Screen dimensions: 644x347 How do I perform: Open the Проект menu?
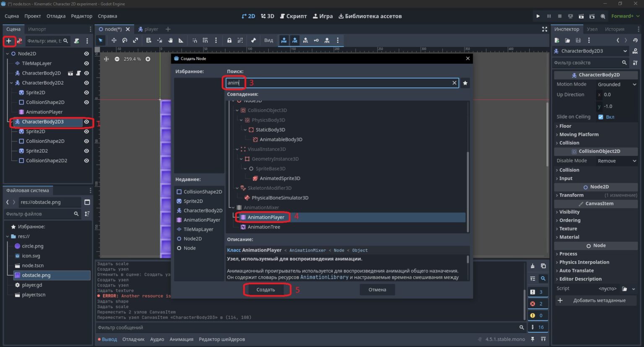pyautogui.click(x=33, y=16)
